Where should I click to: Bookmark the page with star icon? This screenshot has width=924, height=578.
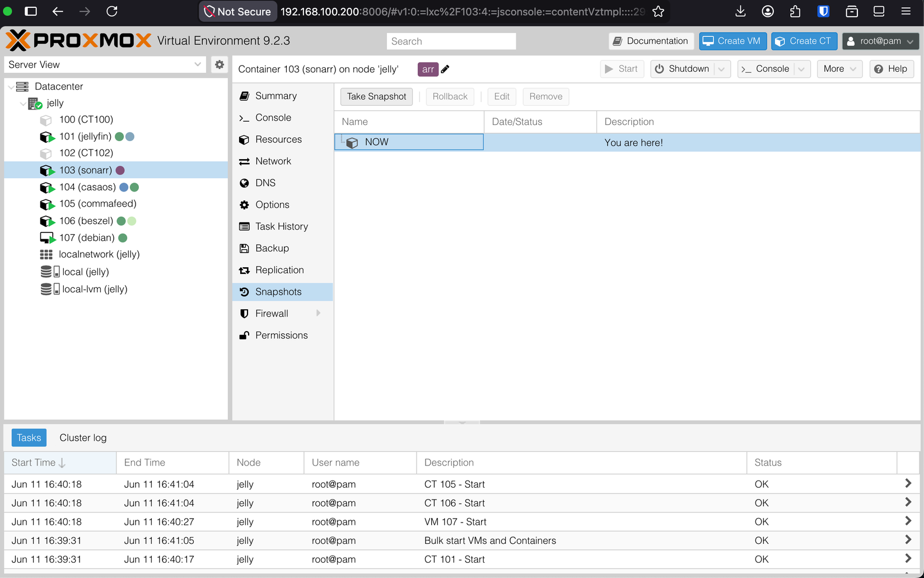pos(658,11)
